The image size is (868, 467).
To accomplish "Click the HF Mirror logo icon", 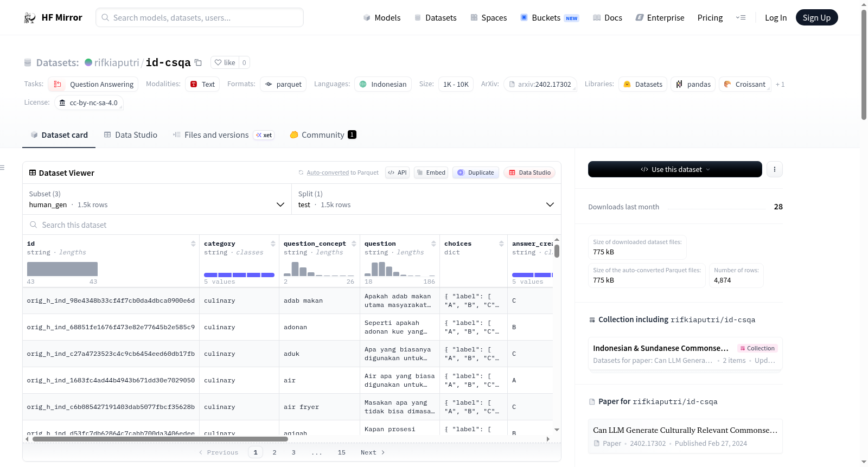I will point(30,18).
